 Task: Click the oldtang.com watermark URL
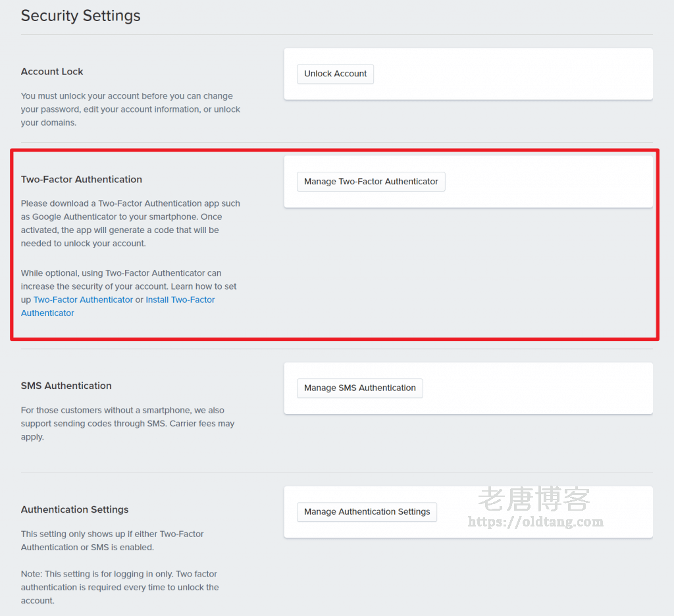click(x=535, y=522)
